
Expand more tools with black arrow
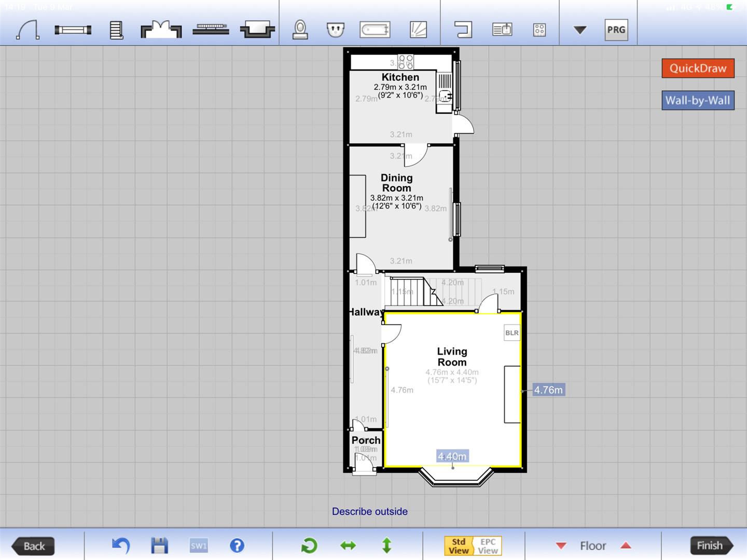click(x=580, y=30)
